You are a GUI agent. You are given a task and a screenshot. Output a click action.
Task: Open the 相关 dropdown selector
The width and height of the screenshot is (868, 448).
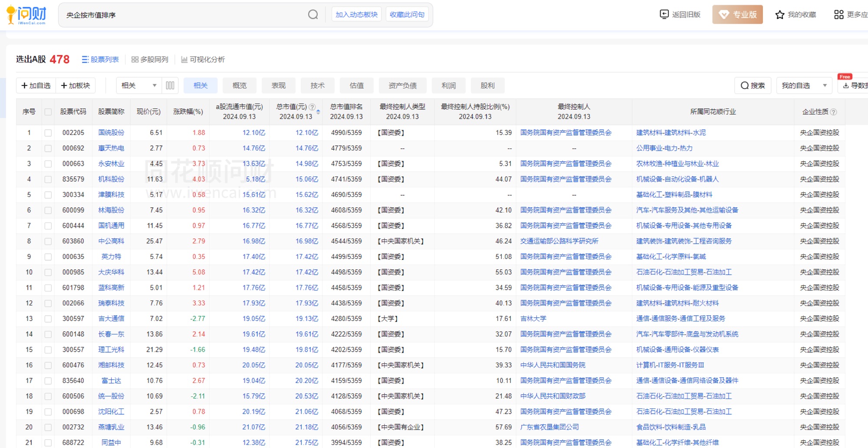[139, 85]
